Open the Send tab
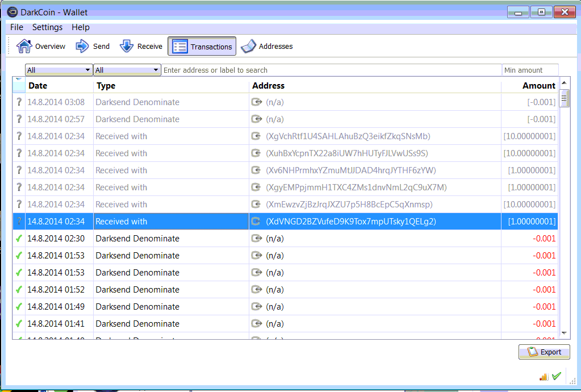Image resolution: width=581 pixels, height=392 pixels. pos(93,47)
